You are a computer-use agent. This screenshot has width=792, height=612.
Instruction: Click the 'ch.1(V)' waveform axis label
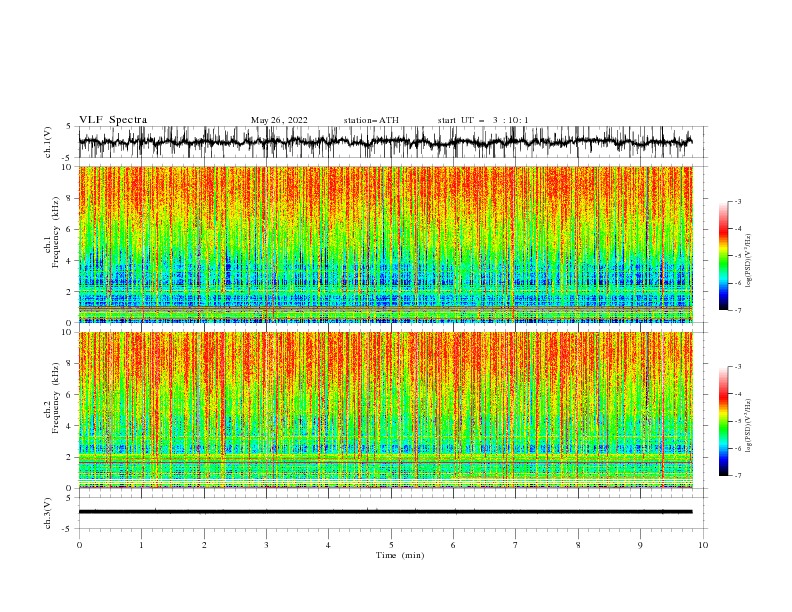pyautogui.click(x=48, y=142)
